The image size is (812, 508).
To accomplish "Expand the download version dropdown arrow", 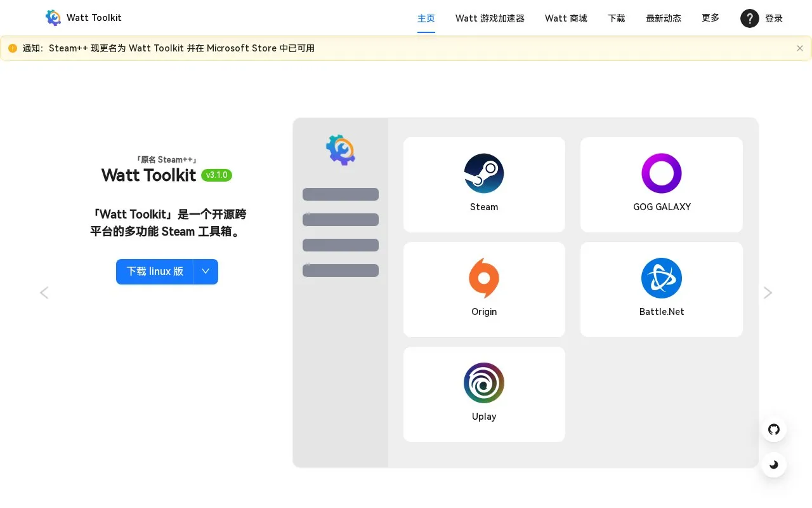I will click(x=206, y=272).
